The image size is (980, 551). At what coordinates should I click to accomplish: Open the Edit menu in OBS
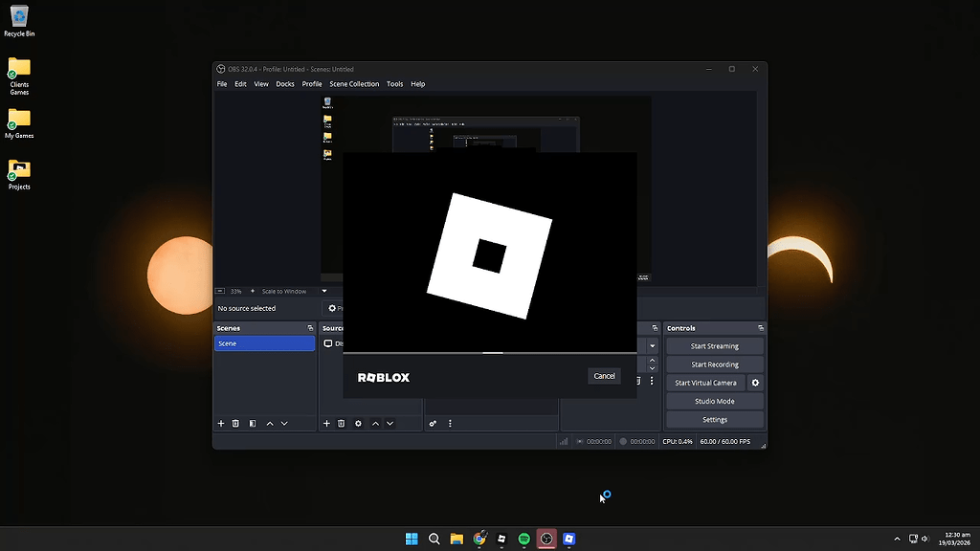(x=240, y=84)
